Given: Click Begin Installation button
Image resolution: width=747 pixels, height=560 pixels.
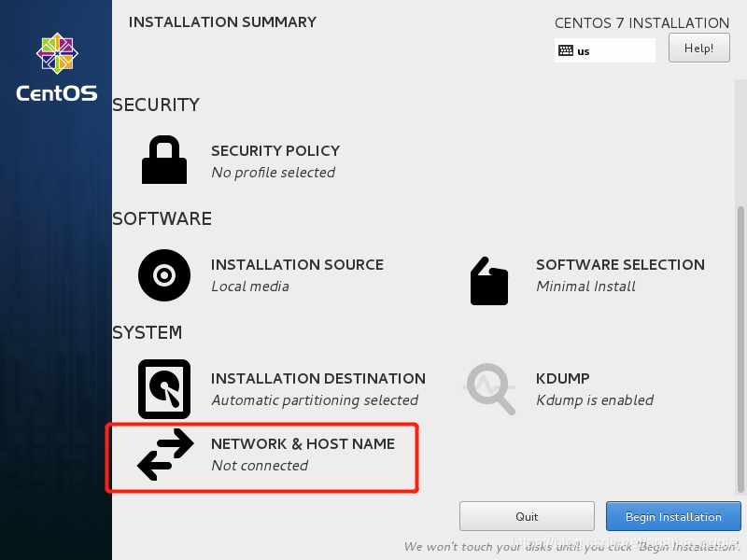Looking at the screenshot, I should tap(673, 516).
